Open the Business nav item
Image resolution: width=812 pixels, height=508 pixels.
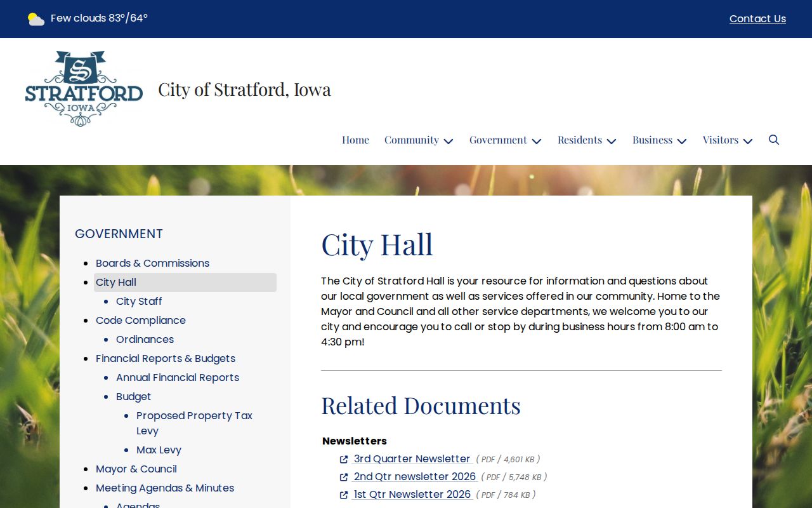click(652, 140)
